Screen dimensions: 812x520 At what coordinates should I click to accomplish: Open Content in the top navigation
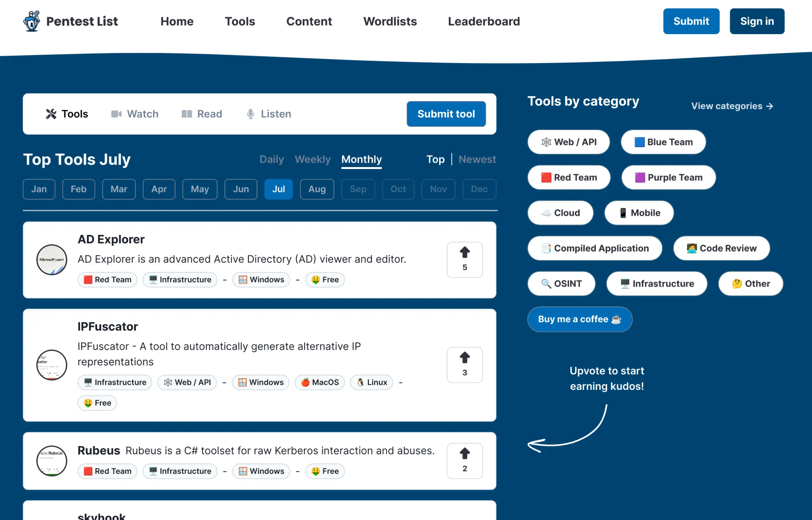pos(309,21)
